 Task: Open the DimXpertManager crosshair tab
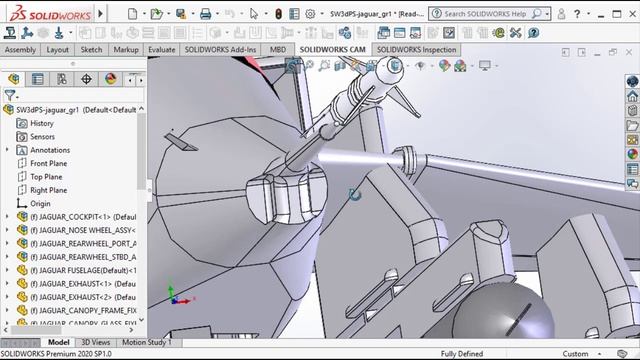[x=86, y=79]
